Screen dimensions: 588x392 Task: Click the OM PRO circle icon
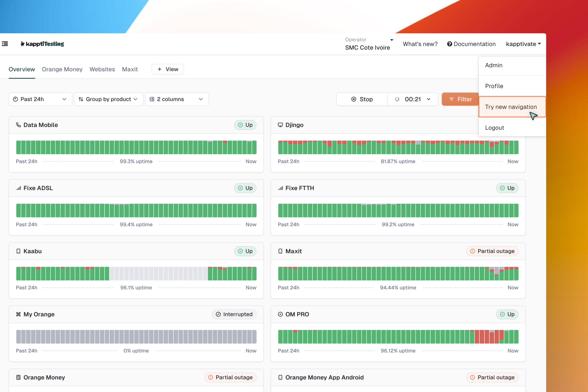[x=280, y=314]
